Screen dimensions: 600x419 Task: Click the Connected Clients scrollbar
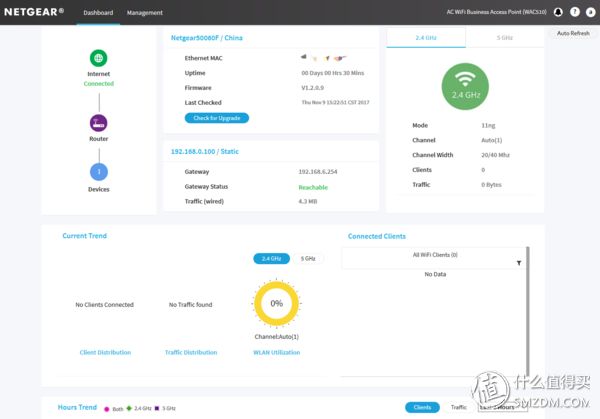(528, 311)
